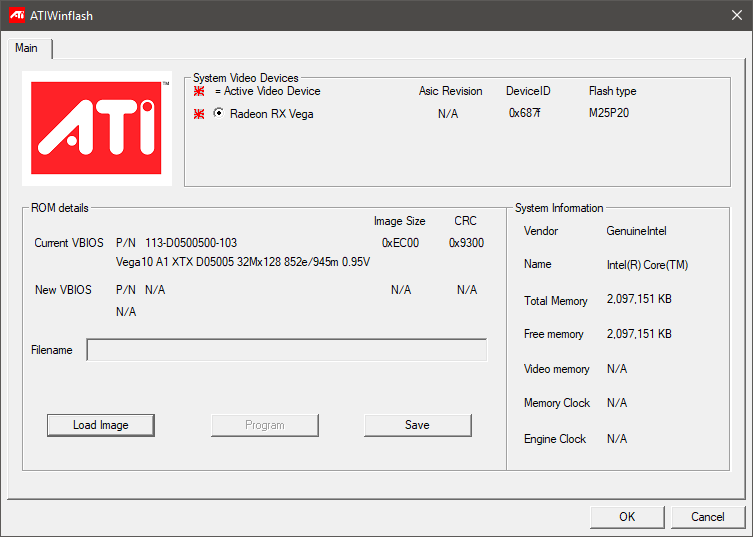
Task: Click the DeviceID column header
Action: (528, 91)
